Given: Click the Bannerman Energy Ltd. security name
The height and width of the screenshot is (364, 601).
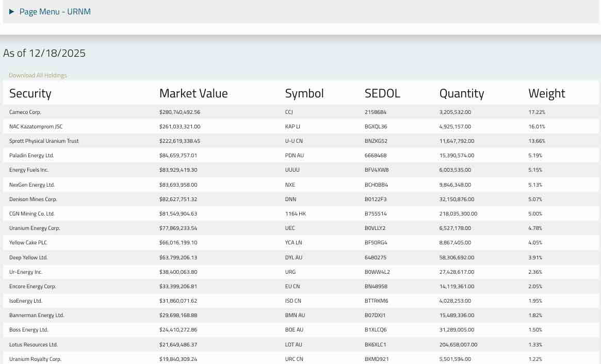Looking at the screenshot, I should pos(37,316).
